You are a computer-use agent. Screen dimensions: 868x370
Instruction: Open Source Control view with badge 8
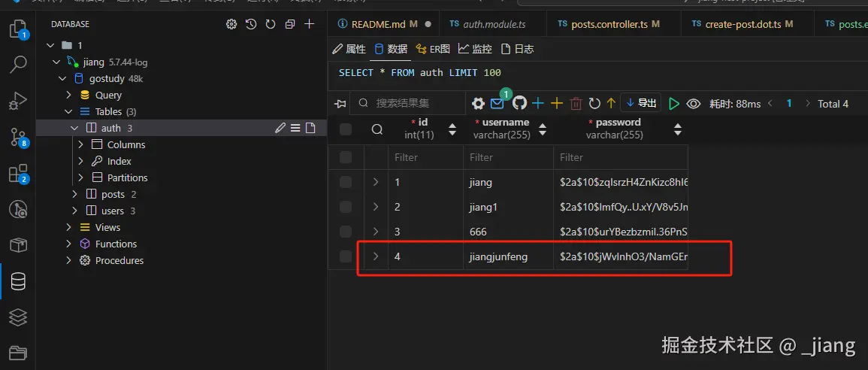point(18,137)
